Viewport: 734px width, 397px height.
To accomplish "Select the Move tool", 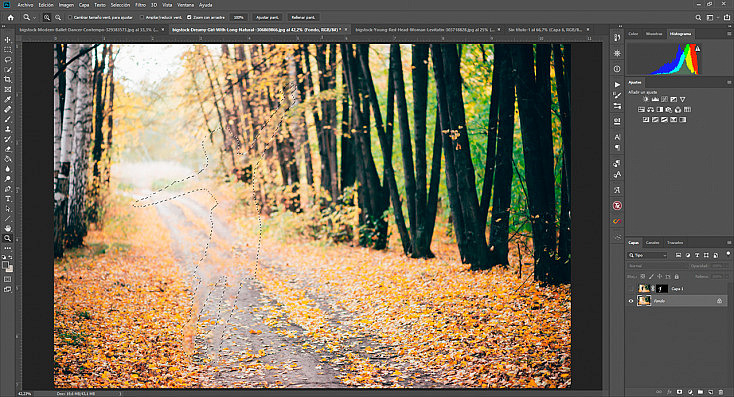I will click(x=7, y=40).
